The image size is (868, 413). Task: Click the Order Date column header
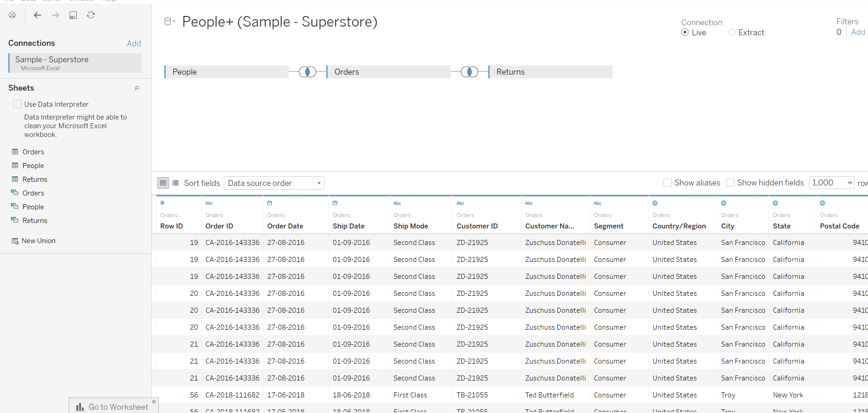click(285, 226)
